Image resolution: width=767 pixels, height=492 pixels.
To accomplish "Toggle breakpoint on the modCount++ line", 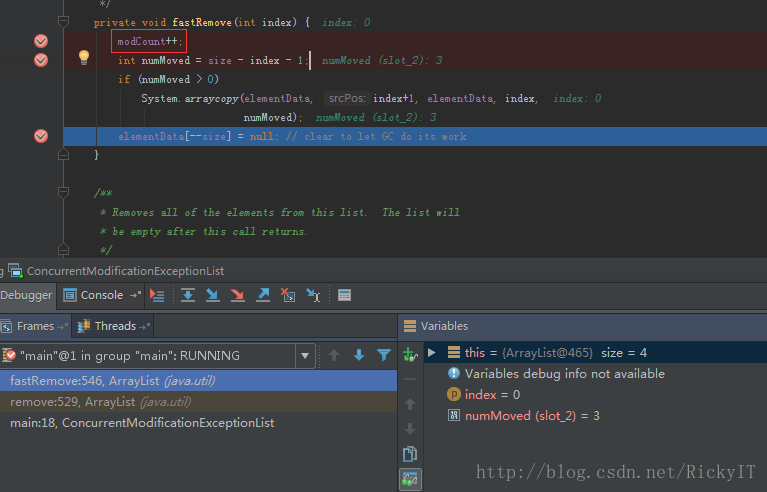I will tap(41, 41).
